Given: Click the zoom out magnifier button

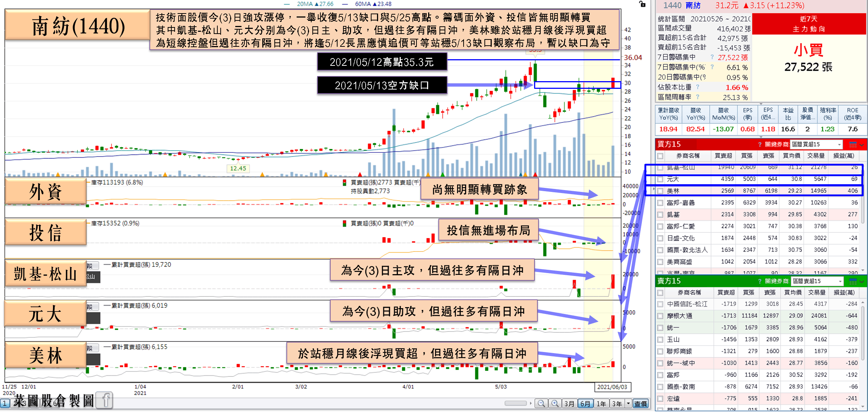Looking at the screenshot, I should tap(541, 404).
